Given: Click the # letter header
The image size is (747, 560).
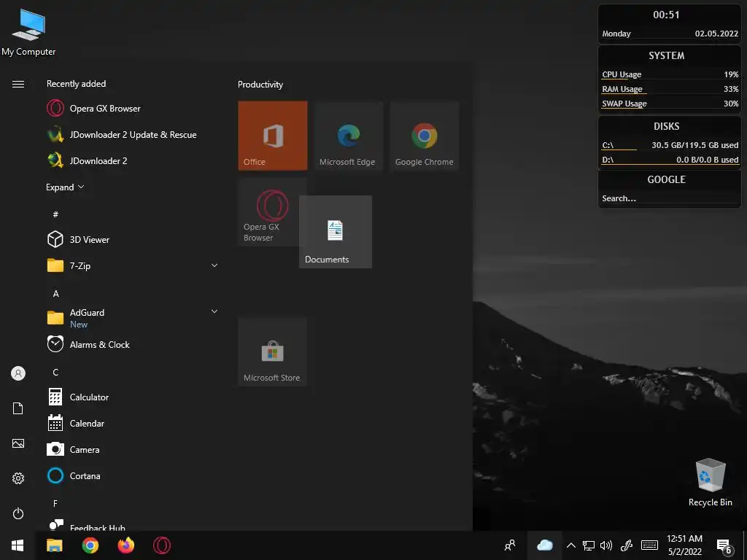Looking at the screenshot, I should point(55,215).
